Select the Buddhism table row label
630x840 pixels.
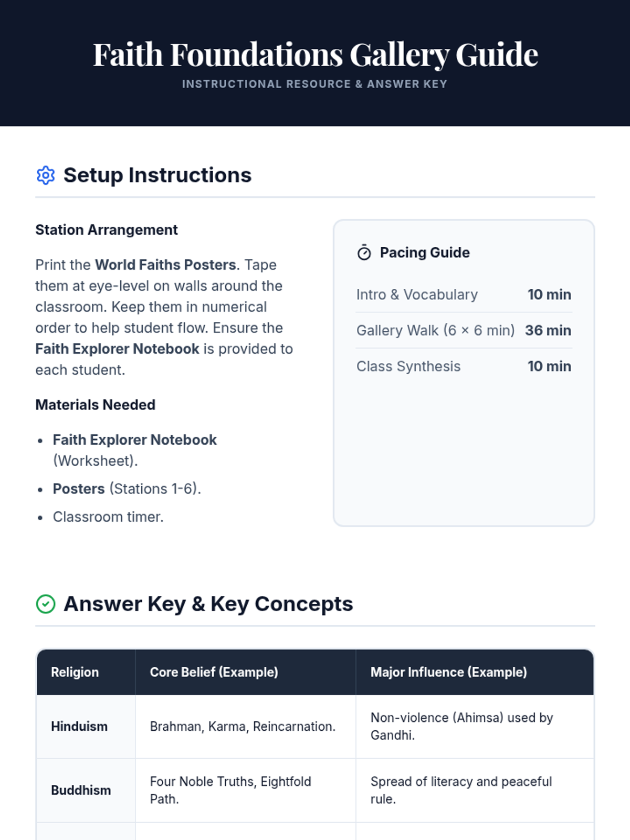(81, 791)
